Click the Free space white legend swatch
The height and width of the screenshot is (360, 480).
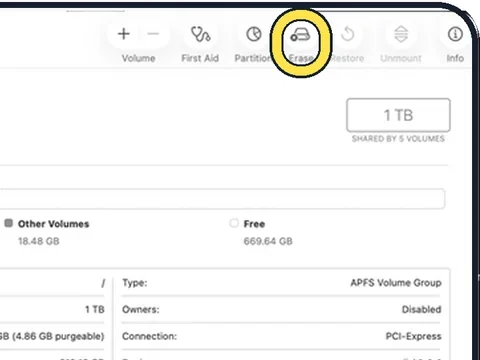pyautogui.click(x=234, y=223)
